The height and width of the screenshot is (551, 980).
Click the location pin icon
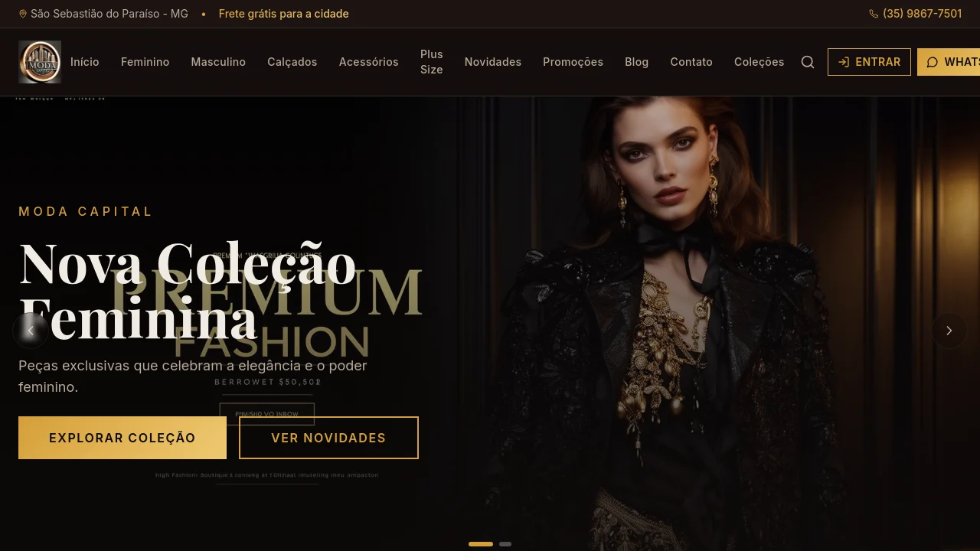click(23, 14)
